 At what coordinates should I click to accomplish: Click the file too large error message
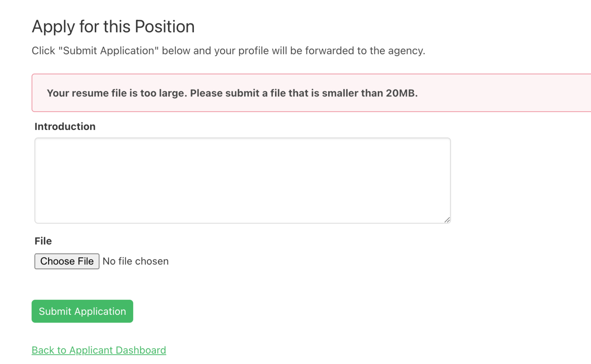[x=232, y=93]
